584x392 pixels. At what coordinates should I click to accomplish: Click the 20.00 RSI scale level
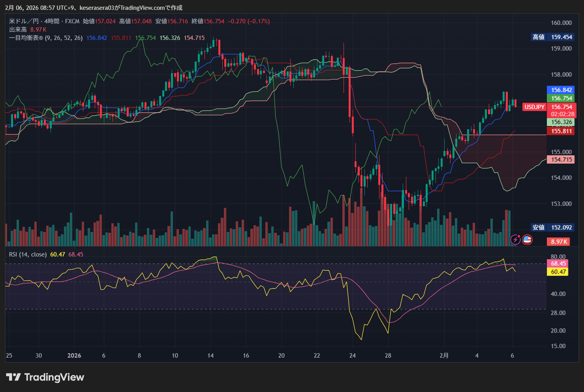pyautogui.click(x=558, y=331)
